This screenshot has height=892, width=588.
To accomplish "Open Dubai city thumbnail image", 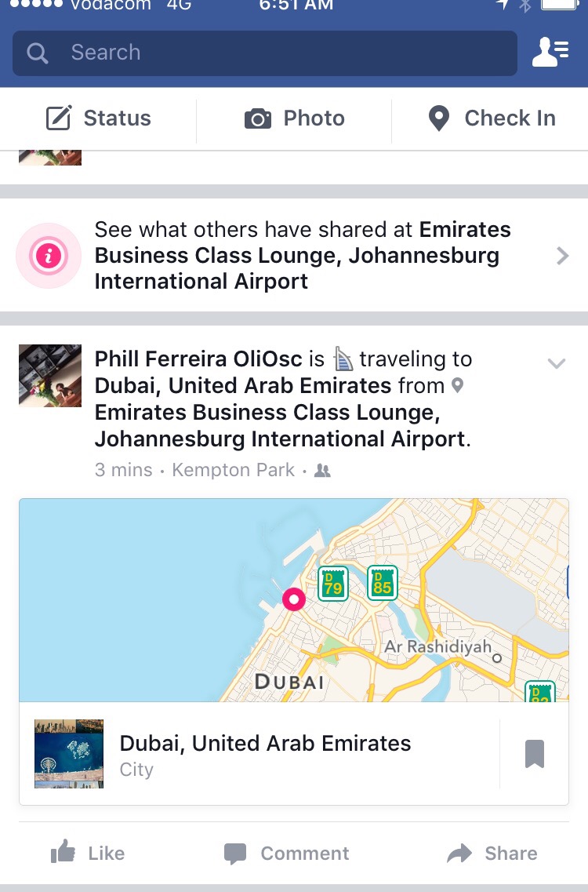I will click(x=69, y=754).
